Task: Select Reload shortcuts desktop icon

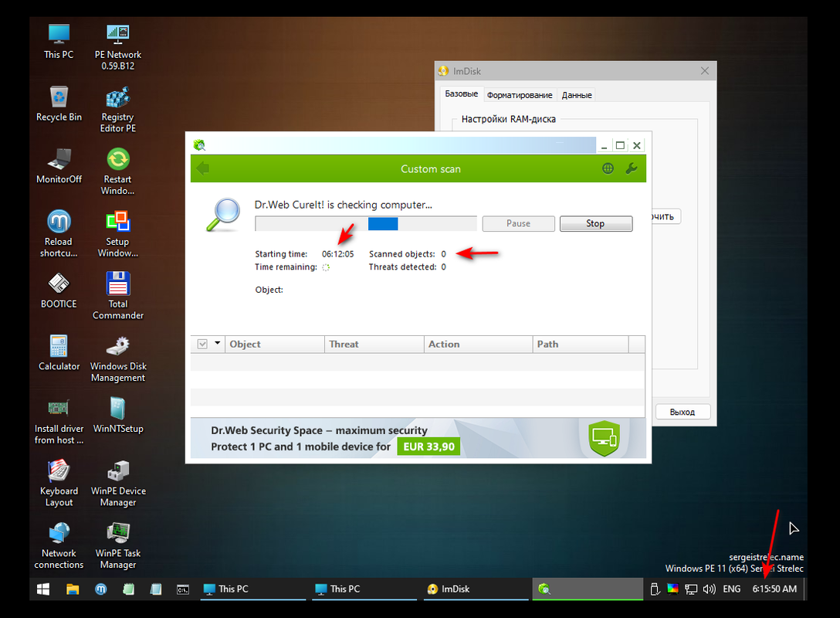Action: point(59,234)
